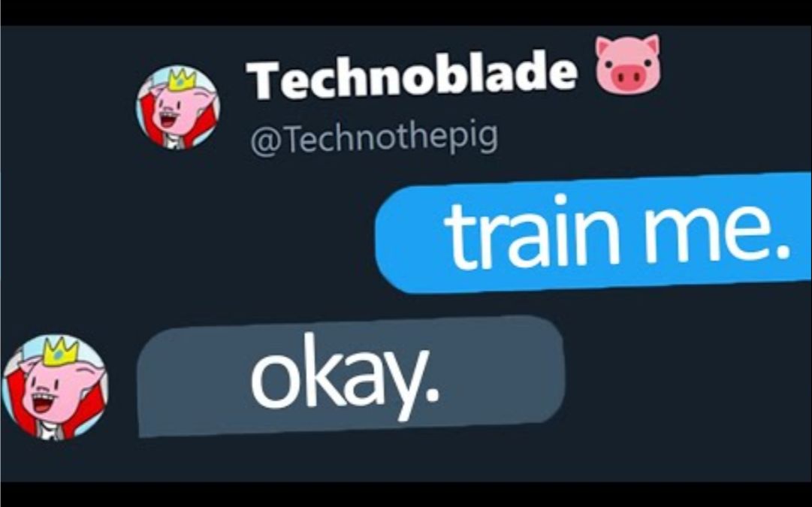
Task: Click the black letterbox bar at bottom
Action: coord(406,494)
